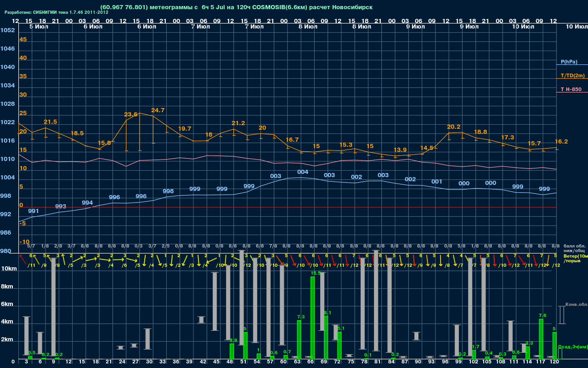
Task: Click the 'Осад,3ч(мм)' legend label
Action: click(573, 346)
